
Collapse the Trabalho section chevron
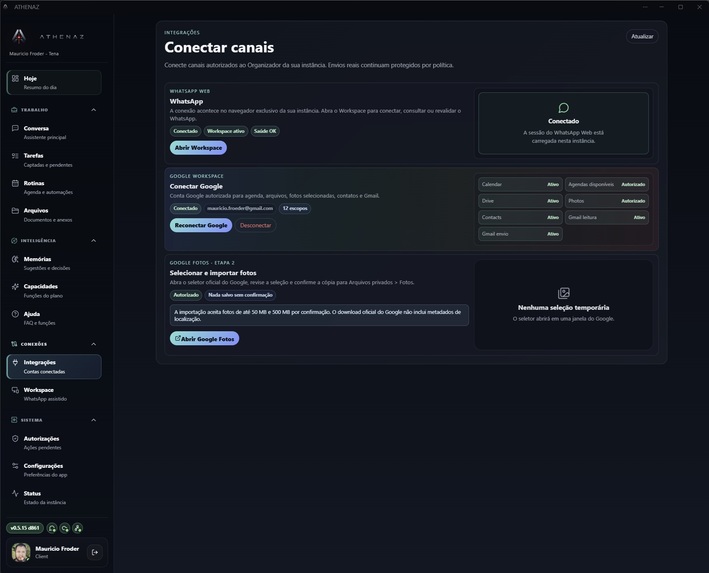click(94, 110)
